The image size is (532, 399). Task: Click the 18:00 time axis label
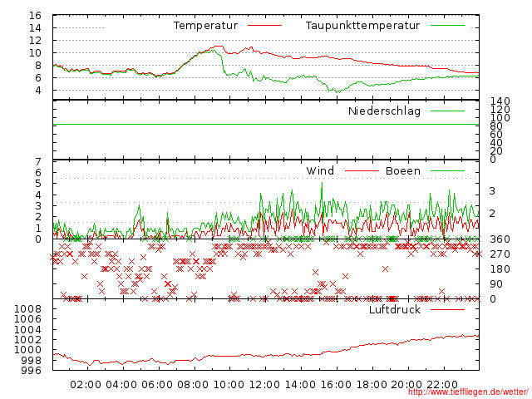[372, 384]
